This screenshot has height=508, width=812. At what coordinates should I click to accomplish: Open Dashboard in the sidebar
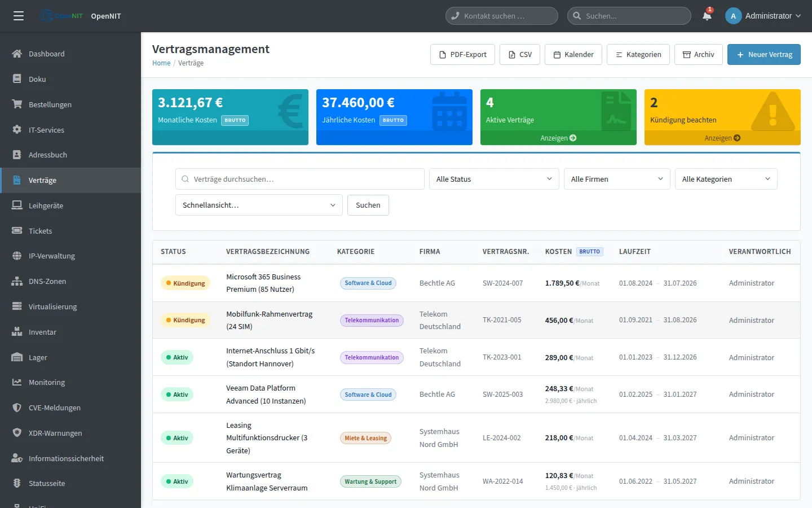point(70,54)
